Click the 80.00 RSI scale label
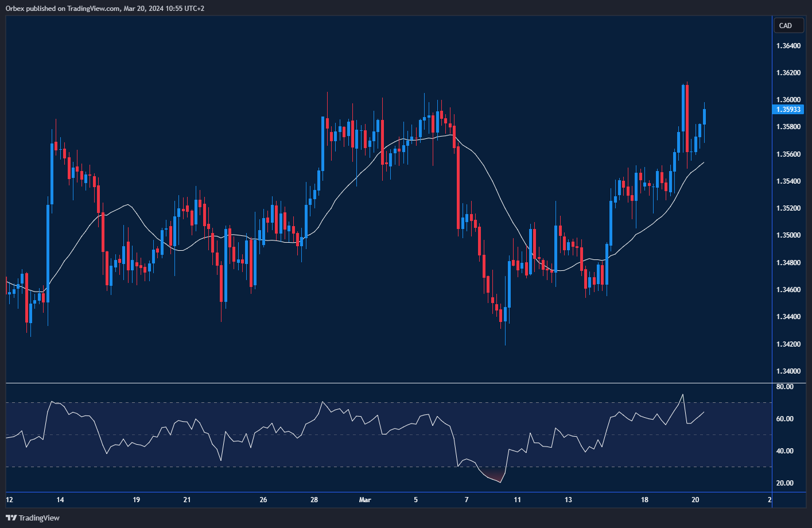Image resolution: width=812 pixels, height=528 pixels. click(784, 387)
